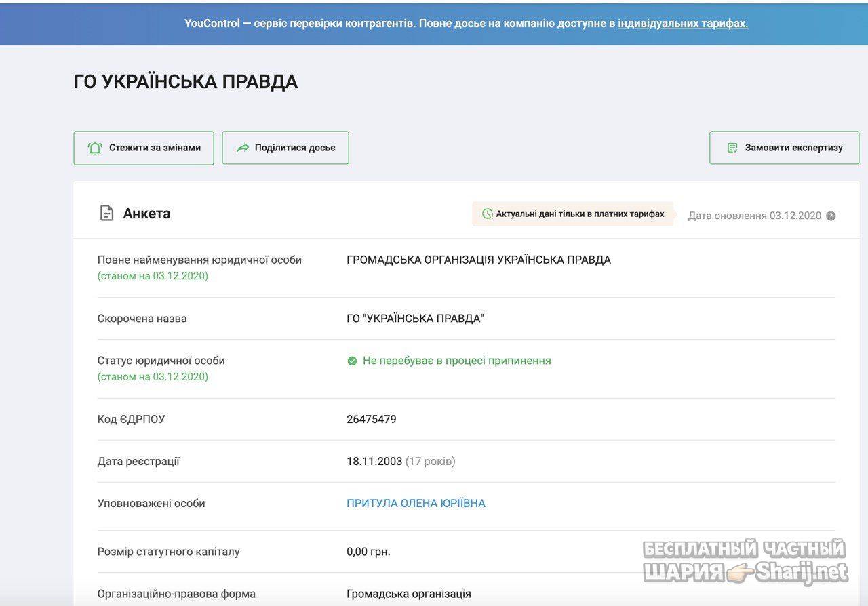Click the Актуальні дані тільки в платних тарифах badge
Screen dimensions: 868x606
(x=573, y=214)
